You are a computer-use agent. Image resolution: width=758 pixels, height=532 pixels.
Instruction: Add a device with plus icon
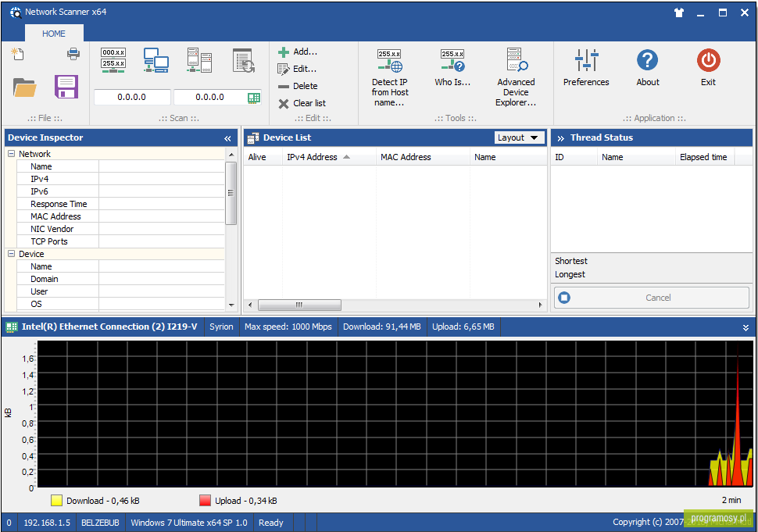[x=297, y=52]
